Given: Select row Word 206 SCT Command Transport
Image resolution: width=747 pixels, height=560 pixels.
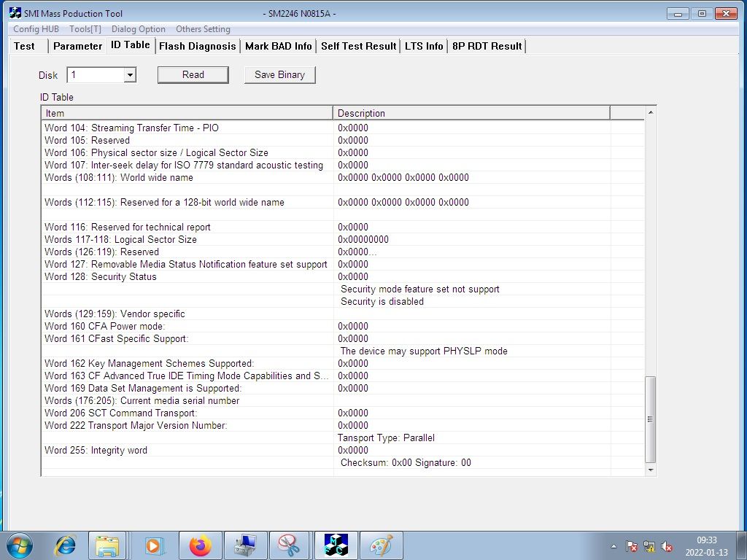Looking at the screenshot, I should 343,413.
